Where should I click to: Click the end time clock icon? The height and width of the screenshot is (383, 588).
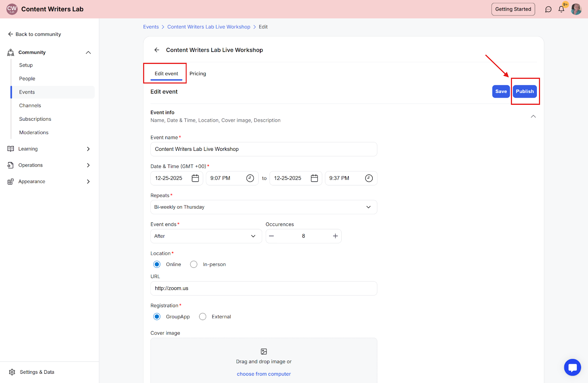tap(369, 178)
